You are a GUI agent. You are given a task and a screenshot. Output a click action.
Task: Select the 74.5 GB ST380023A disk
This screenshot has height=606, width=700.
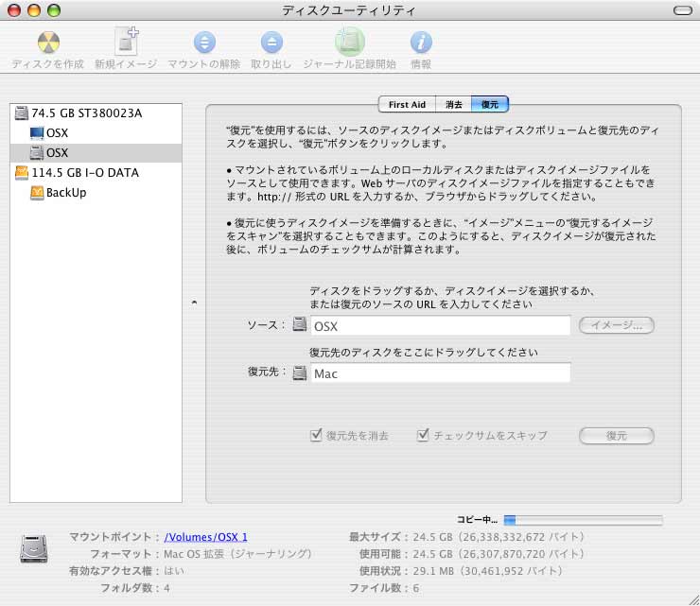[x=86, y=113]
